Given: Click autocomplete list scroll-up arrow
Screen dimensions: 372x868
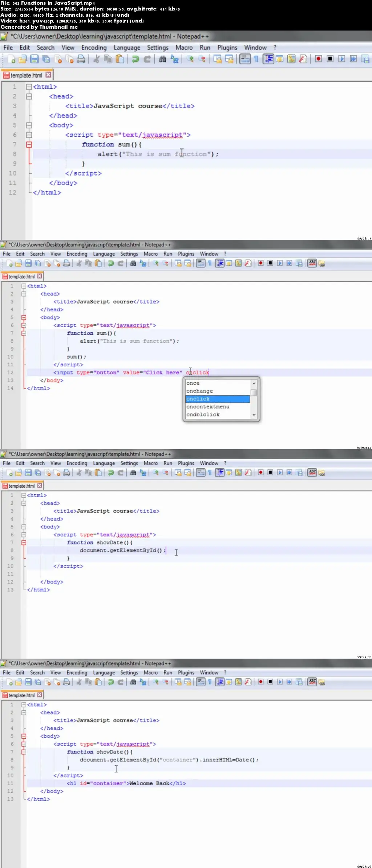Looking at the screenshot, I should [254, 383].
